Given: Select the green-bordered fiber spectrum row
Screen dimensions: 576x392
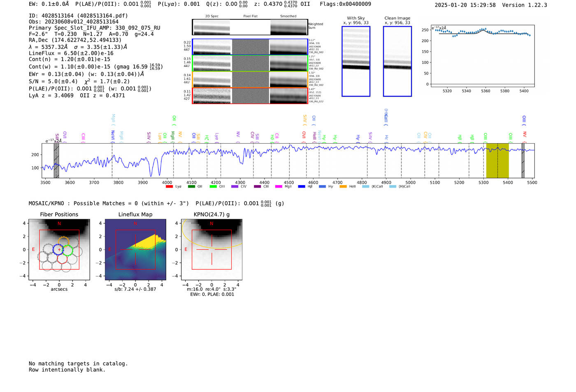Looking at the screenshot, I should (x=250, y=63).
